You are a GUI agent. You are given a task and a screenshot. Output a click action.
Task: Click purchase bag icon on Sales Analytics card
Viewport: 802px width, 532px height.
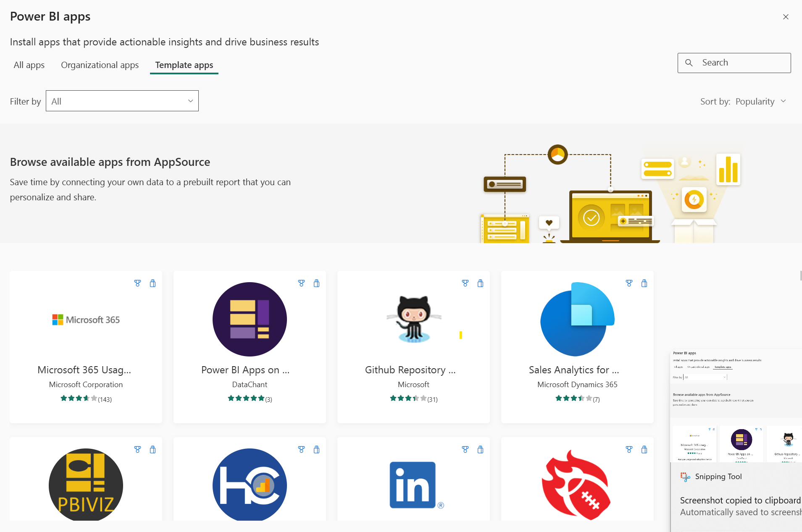(x=644, y=283)
